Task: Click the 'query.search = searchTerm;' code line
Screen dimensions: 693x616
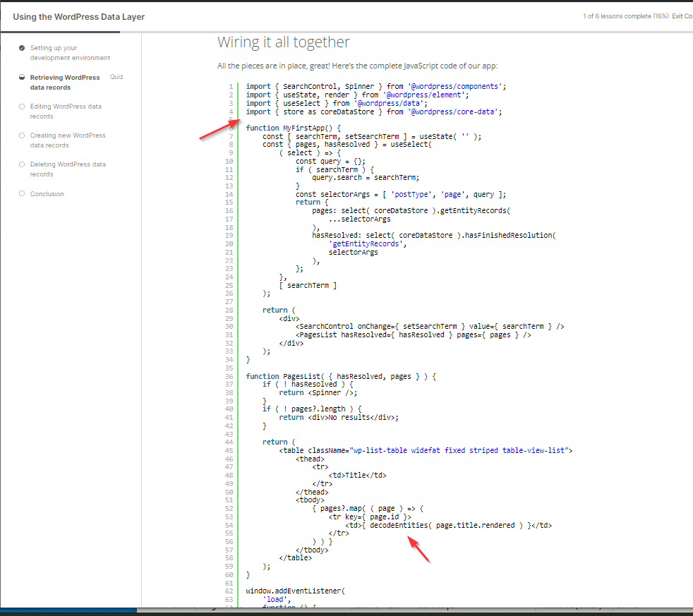Action: click(366, 178)
